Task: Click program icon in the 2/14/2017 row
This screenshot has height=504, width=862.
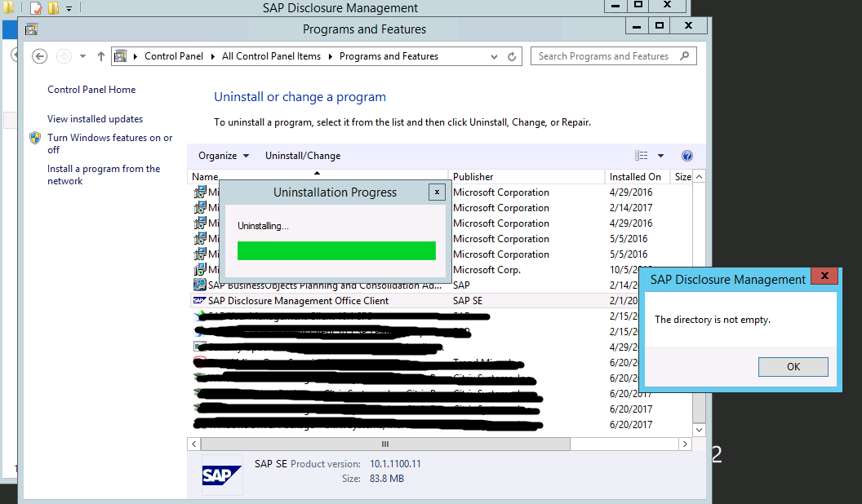Action: coord(199,207)
